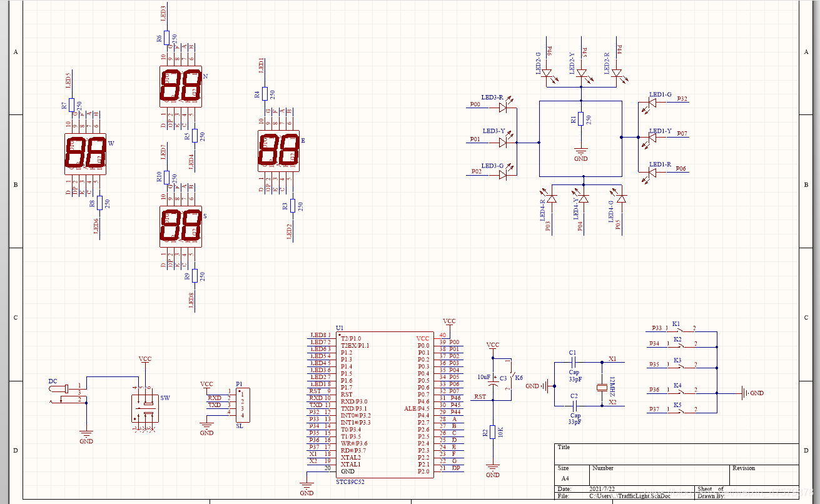Screen dimensions: 820x504
Task: Click the P32 net label beside LED1-G
Action: (682, 99)
